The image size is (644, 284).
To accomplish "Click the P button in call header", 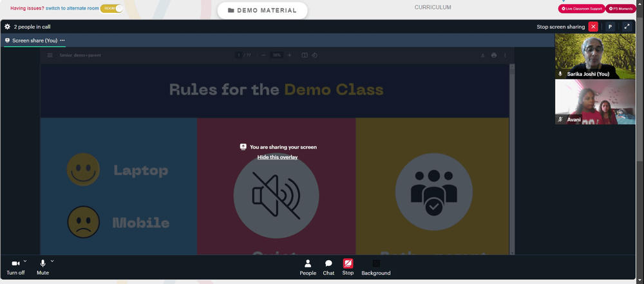I will pos(610,26).
